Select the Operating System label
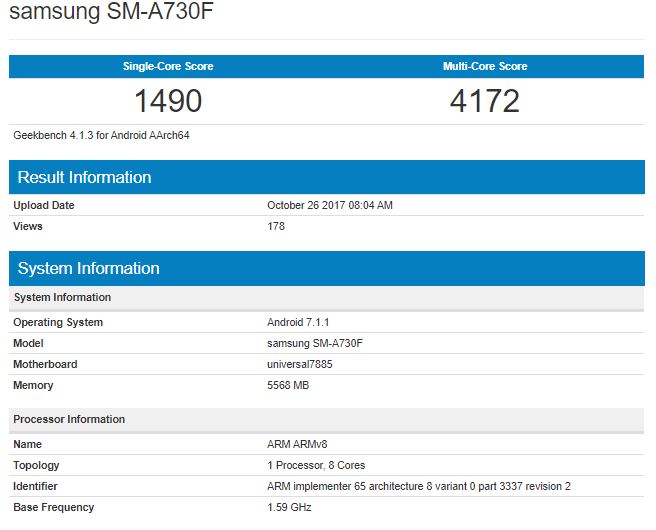Viewport: 656px width, 530px height. 58,323
